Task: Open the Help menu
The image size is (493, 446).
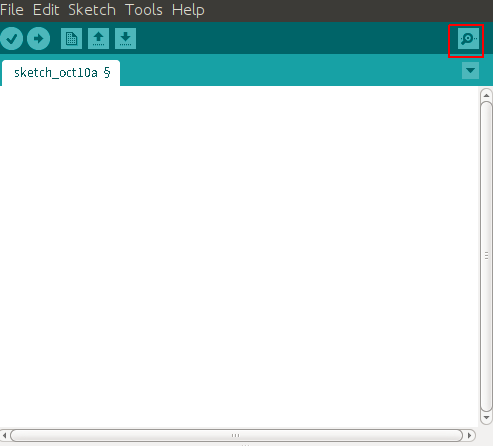Action: [188, 10]
